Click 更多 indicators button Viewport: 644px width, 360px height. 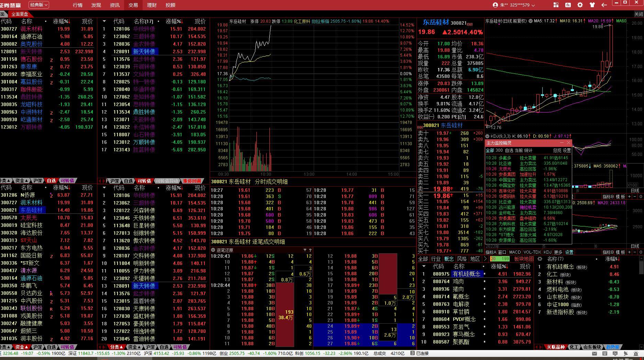click(558, 252)
